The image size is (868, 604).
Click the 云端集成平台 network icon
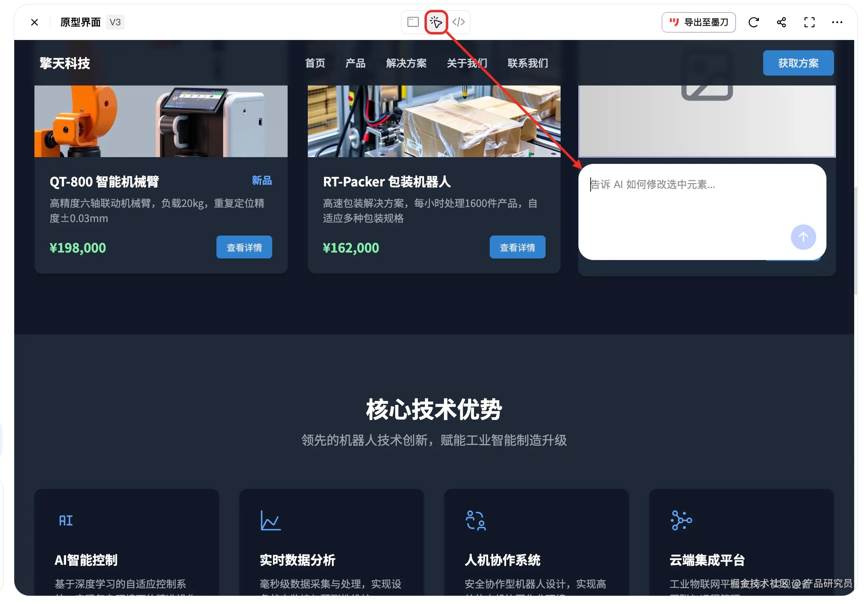click(681, 520)
